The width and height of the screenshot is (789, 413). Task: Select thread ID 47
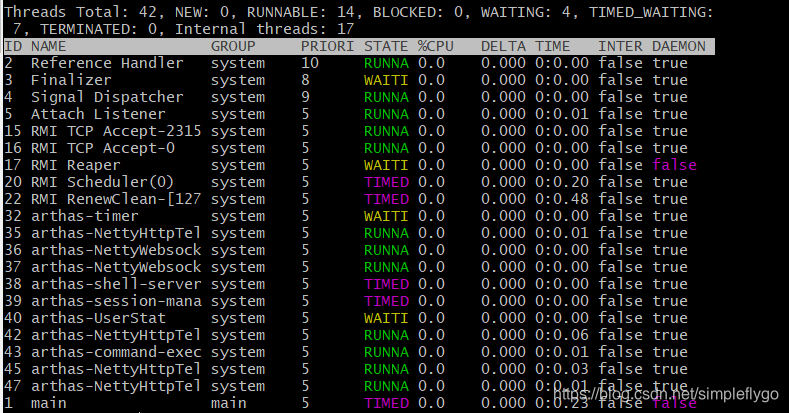coord(13,386)
